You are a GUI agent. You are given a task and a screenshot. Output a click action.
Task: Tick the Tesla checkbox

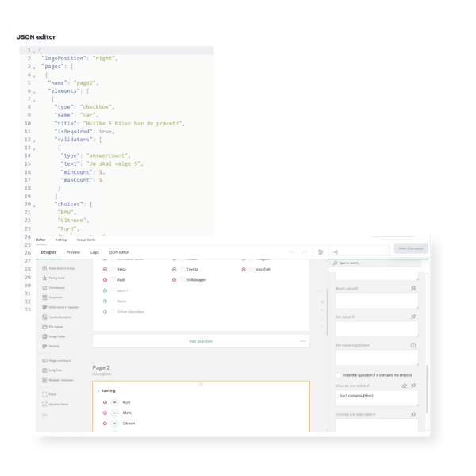(113, 269)
